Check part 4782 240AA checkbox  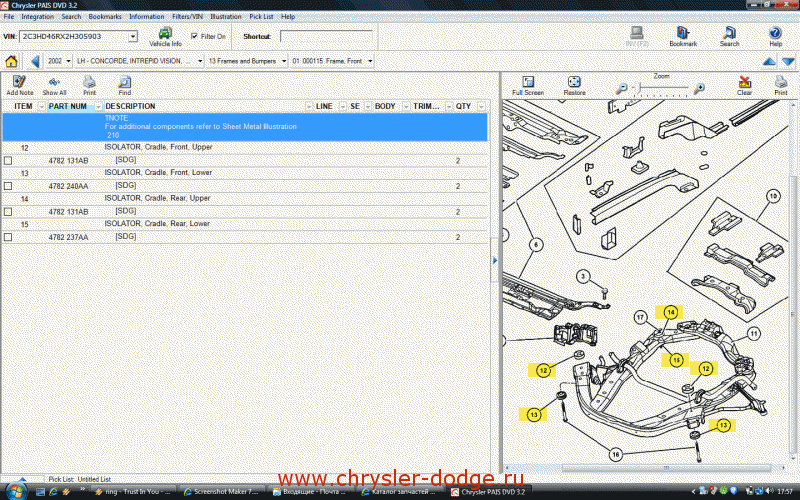pos(8,186)
